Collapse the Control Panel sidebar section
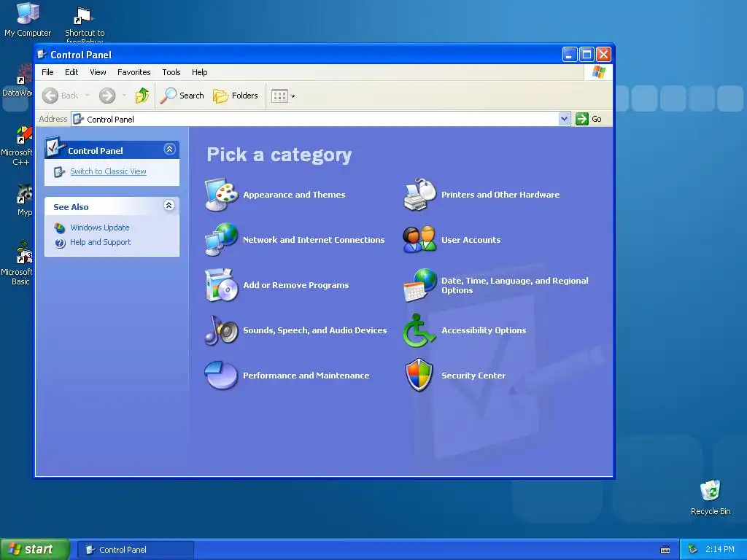The image size is (747, 560). [x=169, y=149]
